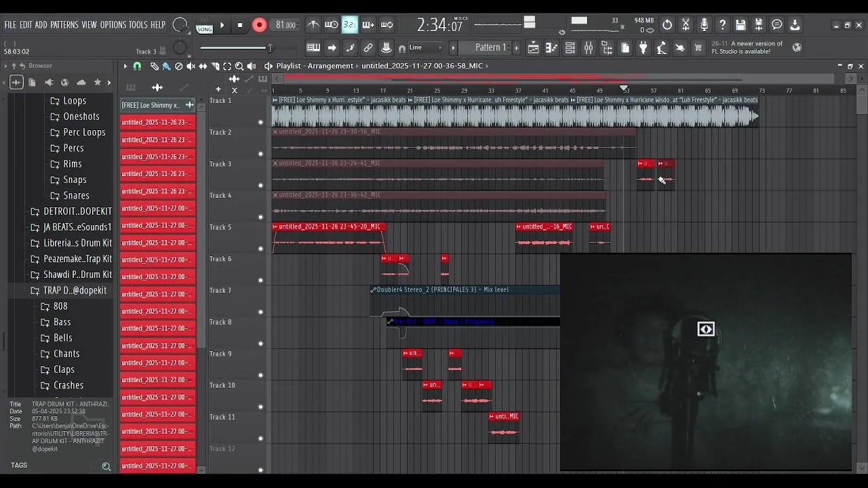
Task: Open the picker clip source dropdown
Action: tap(158, 105)
